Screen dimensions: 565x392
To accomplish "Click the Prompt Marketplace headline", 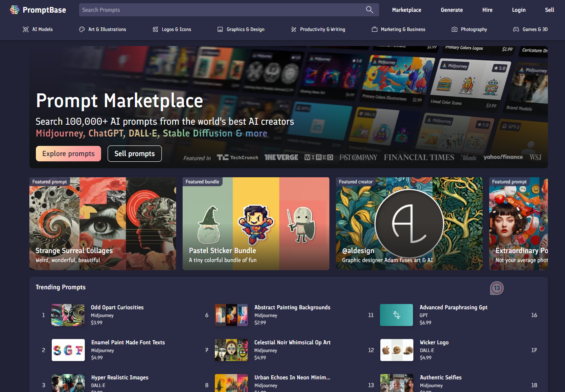I will [119, 101].
